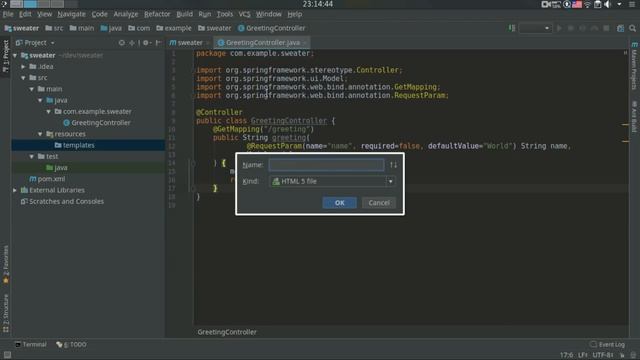640x360 pixels.
Task: Click the Wi-Fi icon in system tray
Action: [x=587, y=4]
